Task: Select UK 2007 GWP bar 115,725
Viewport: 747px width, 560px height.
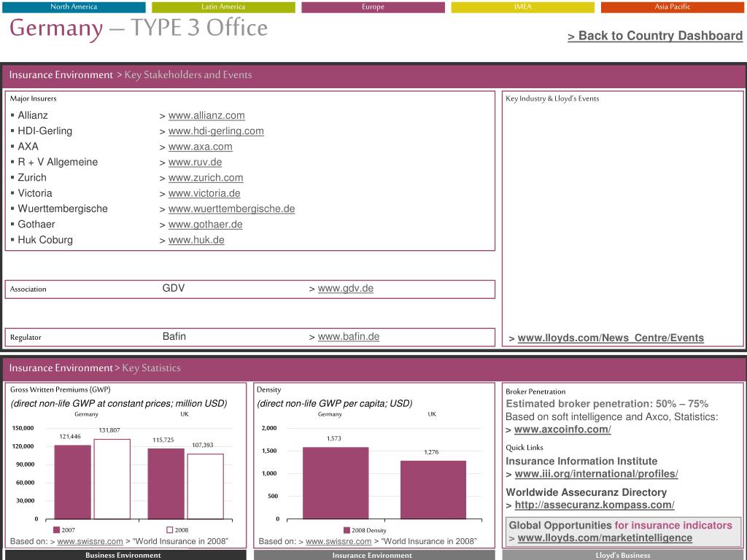Action: coord(166,484)
